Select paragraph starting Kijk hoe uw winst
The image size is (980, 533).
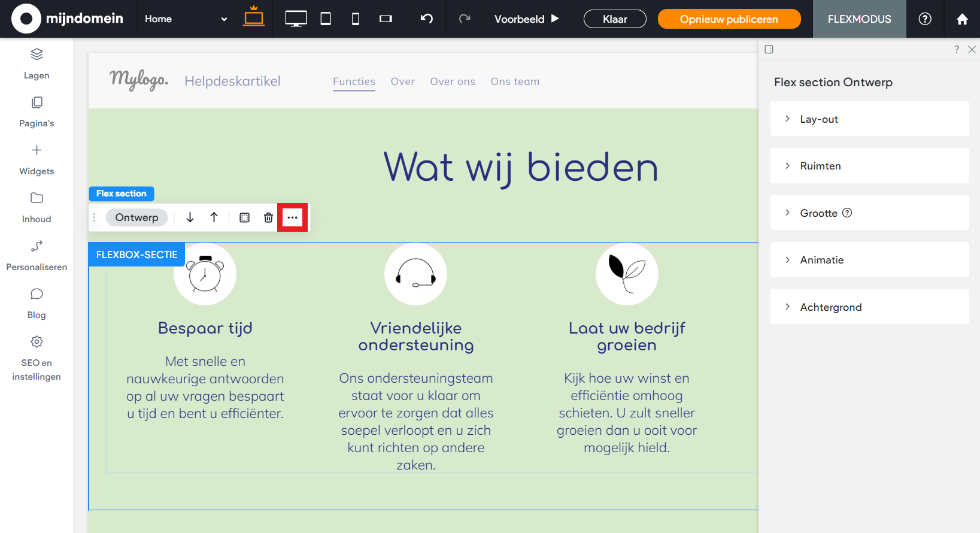coord(627,413)
